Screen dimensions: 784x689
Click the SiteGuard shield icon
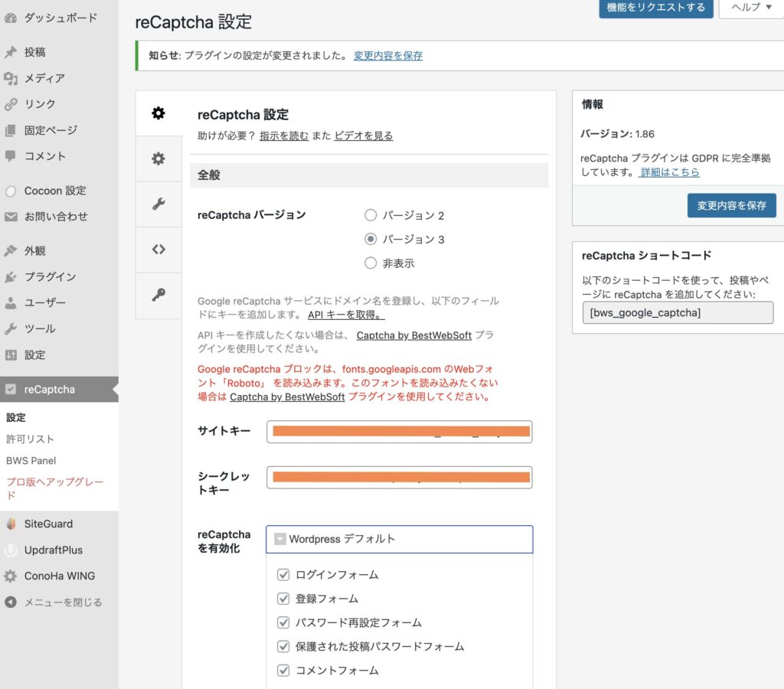click(x=11, y=524)
